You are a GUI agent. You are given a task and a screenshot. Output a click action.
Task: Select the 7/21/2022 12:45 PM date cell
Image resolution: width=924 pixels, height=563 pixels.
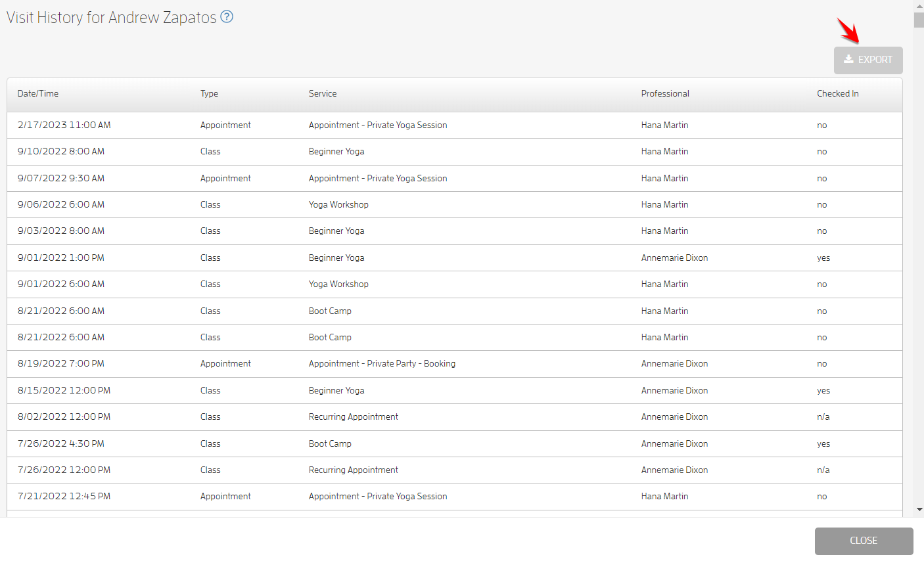pos(64,496)
